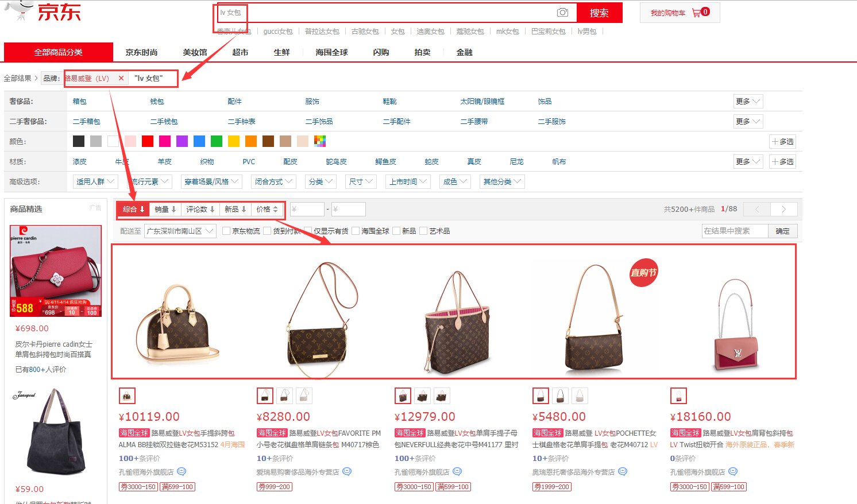The image size is (857, 504).
Task: Enable the 京东物流 checkbox
Action: tap(226, 231)
